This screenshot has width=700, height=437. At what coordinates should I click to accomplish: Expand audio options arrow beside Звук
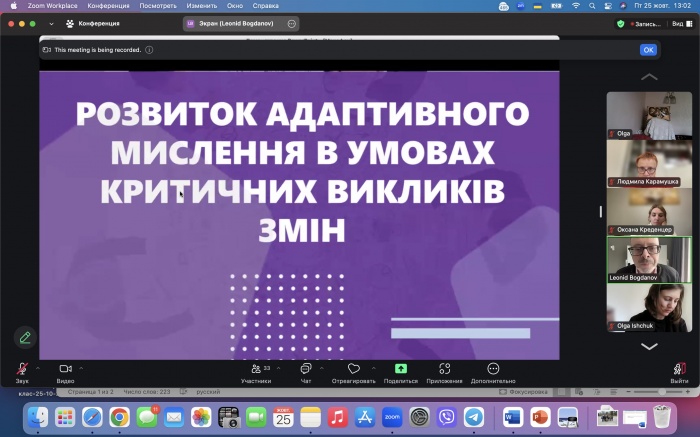[39, 367]
